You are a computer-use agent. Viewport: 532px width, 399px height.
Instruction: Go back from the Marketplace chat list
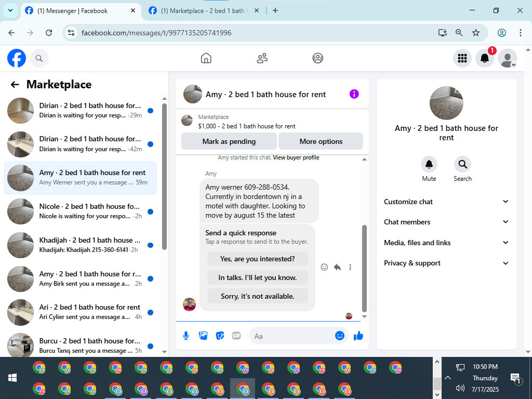(x=15, y=85)
